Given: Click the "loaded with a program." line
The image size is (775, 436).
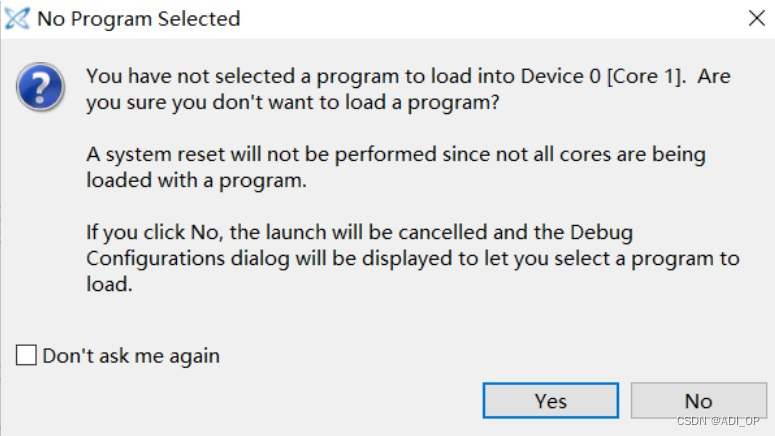Looking at the screenshot, I should click(196, 180).
